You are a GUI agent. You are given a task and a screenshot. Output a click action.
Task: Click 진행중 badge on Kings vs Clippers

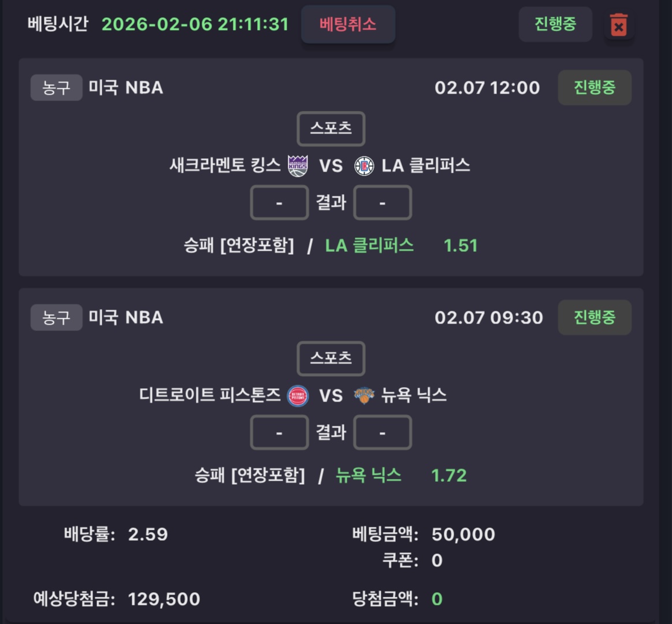pos(594,88)
